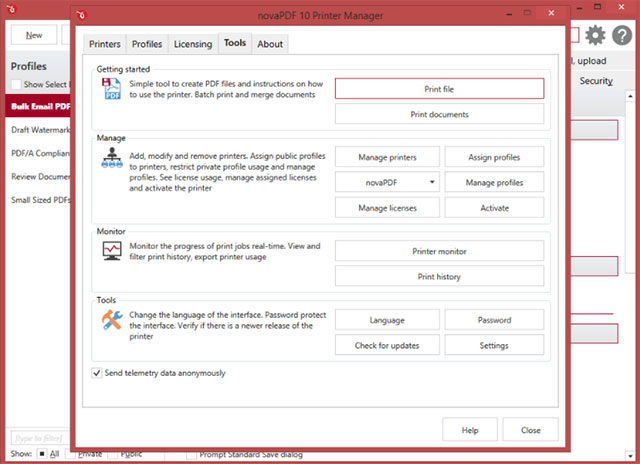Open Manage printers
The width and height of the screenshot is (640, 464).
pyautogui.click(x=387, y=157)
